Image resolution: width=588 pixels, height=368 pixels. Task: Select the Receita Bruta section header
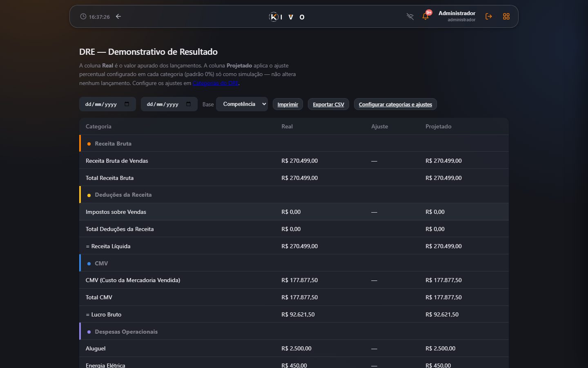click(294, 144)
